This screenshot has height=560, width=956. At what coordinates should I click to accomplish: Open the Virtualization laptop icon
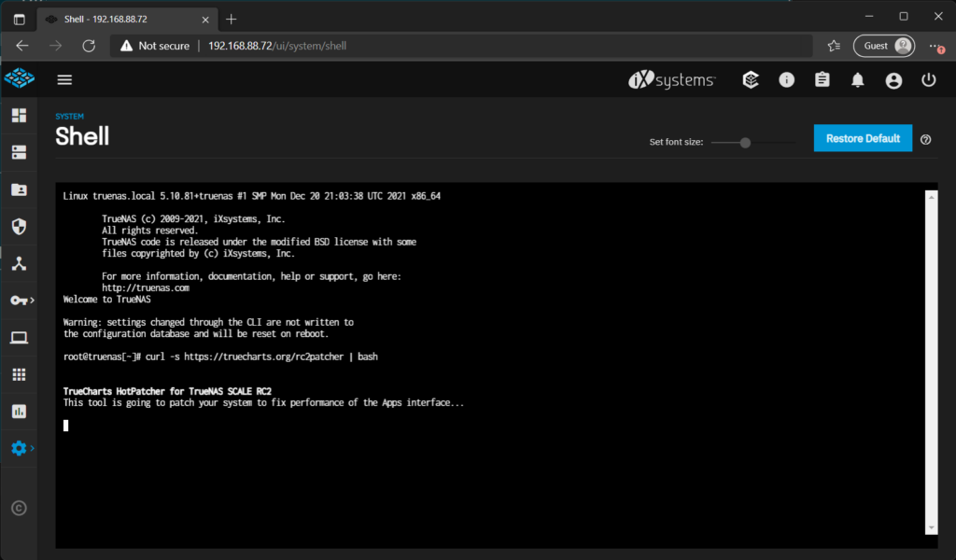(x=19, y=338)
